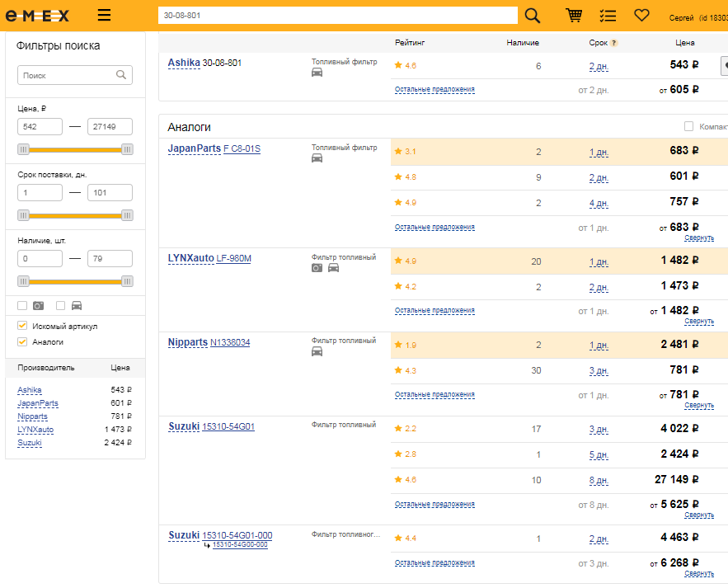This screenshot has height=588, width=728.
Task: Click the search magnifier icon in header
Action: click(532, 16)
